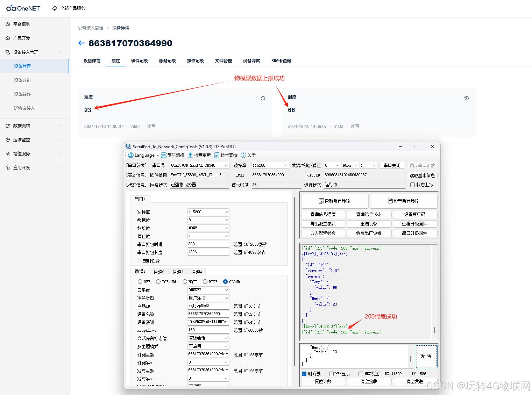
Task: Click the 关于 info icon
Action: point(243,155)
